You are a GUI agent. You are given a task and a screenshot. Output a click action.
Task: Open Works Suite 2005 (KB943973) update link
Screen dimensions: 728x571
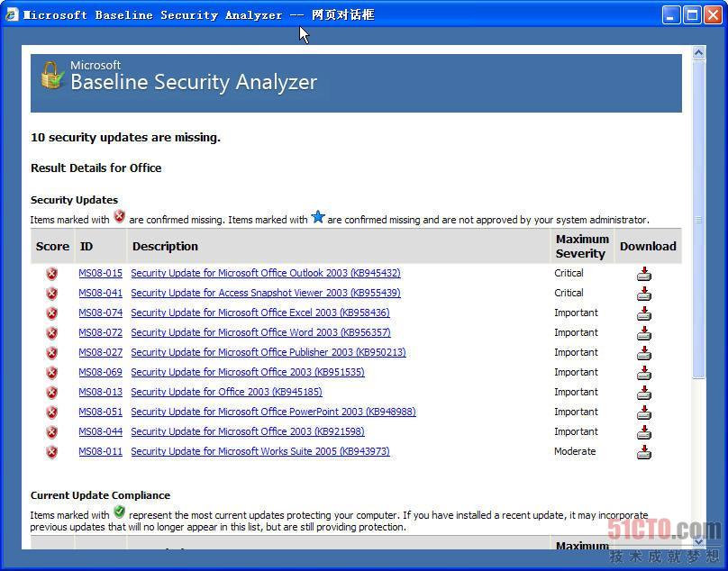260,452
